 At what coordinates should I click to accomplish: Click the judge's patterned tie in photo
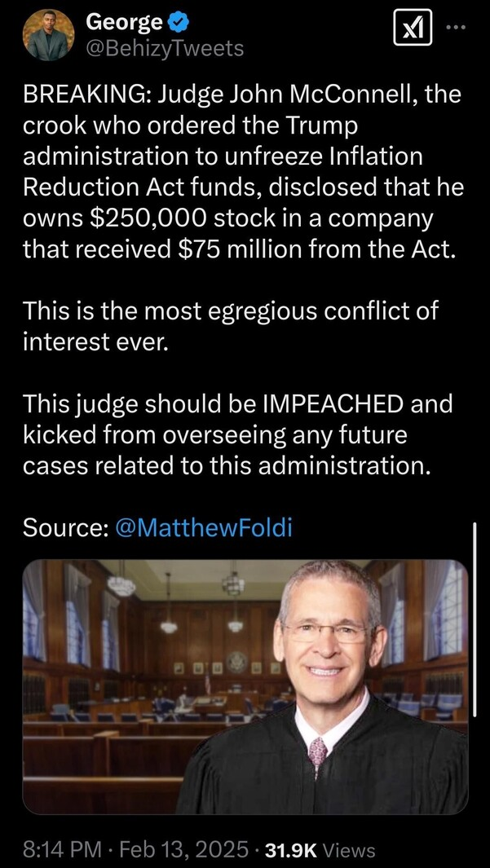pyautogui.click(x=317, y=755)
